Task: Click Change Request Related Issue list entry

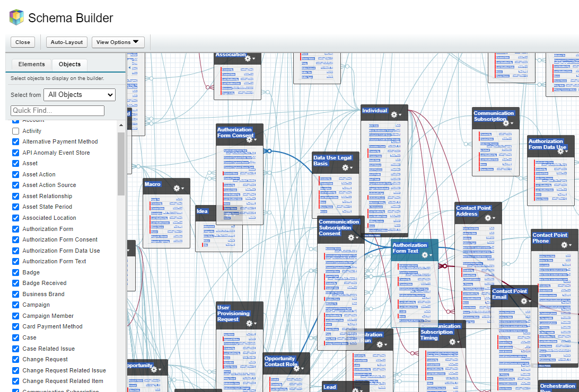Action: point(64,370)
